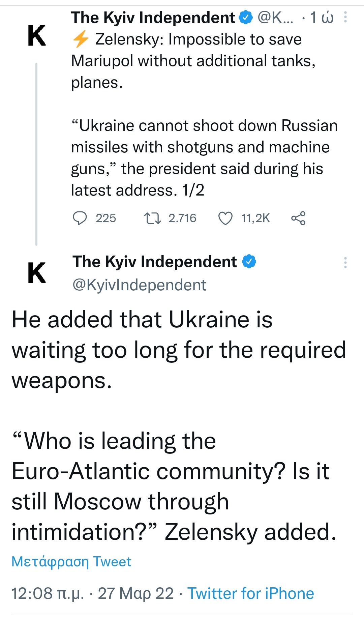Tap the bold author name in main tweet
This screenshot has width=364, height=621.
(155, 262)
